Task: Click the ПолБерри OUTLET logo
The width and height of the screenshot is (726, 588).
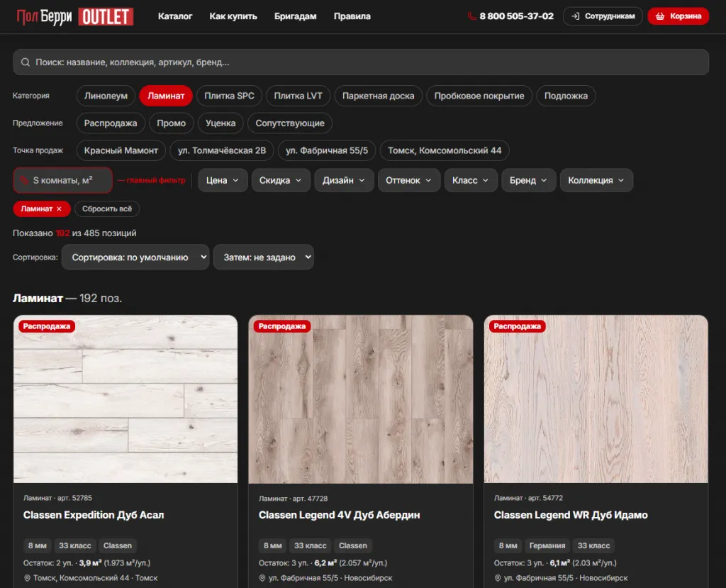Action: [x=75, y=17]
